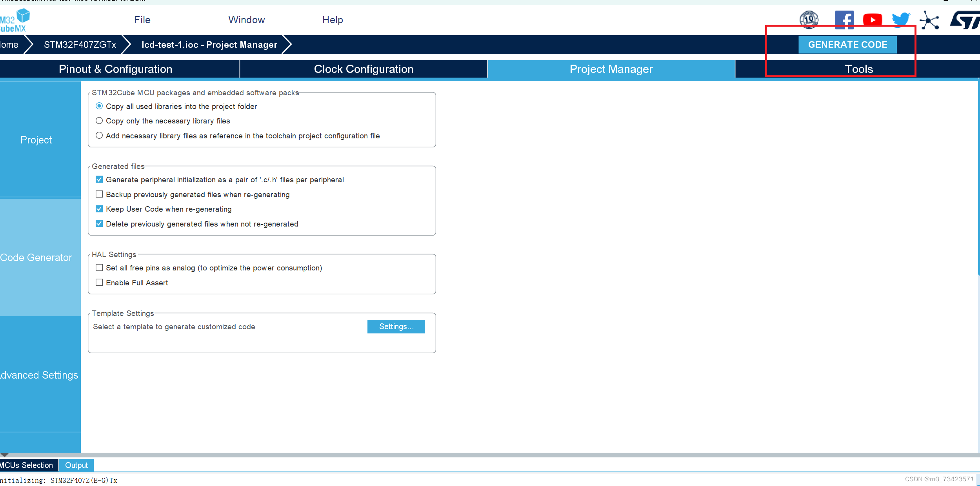980x486 pixels.
Task: Click the 10th anniversary badge icon
Action: tap(809, 19)
